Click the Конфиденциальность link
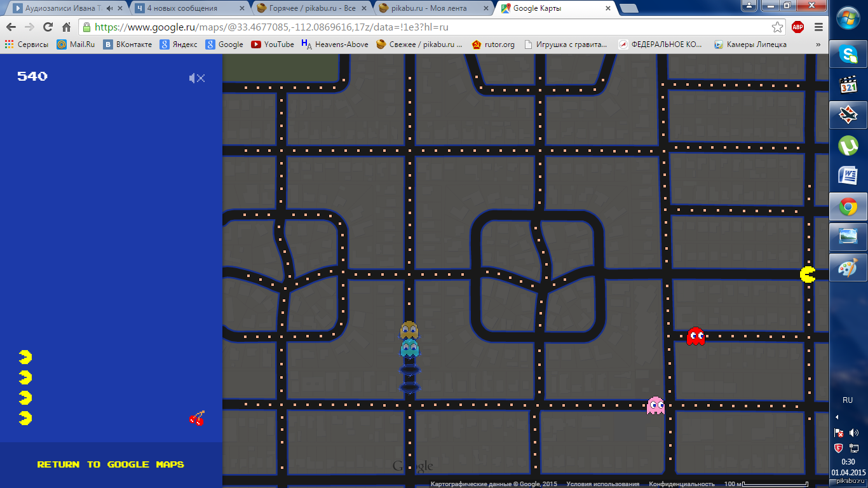Screen dimensions: 868x488 pyautogui.click(x=682, y=484)
